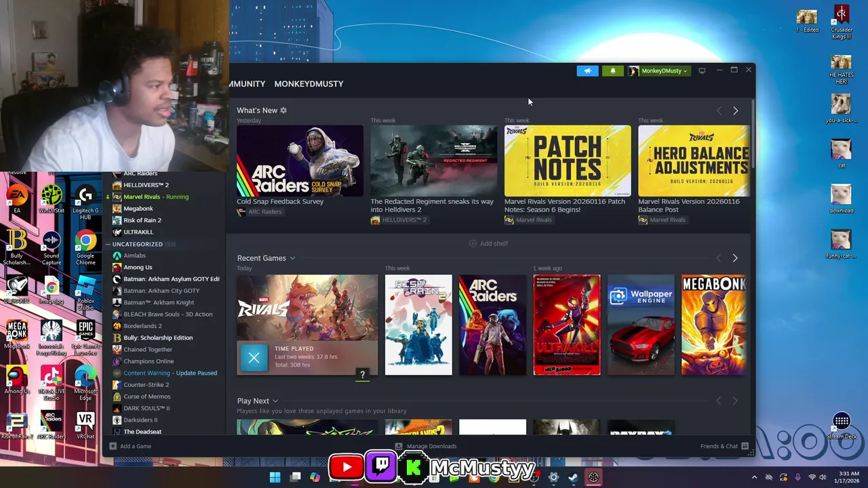This screenshot has width=868, height=488.
Task: Open the Community tab in Steam header
Action: click(248, 84)
